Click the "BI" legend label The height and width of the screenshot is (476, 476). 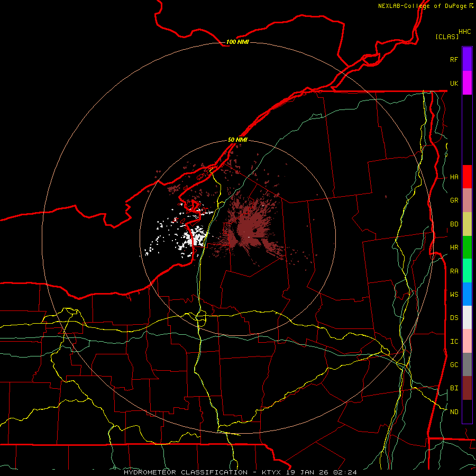click(454, 388)
